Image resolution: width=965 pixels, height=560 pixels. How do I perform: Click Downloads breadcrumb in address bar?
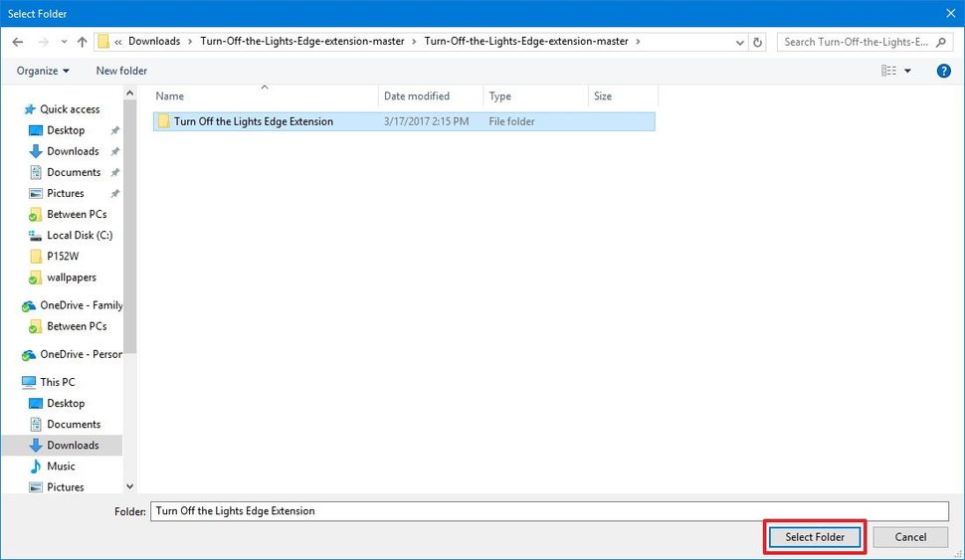[154, 41]
